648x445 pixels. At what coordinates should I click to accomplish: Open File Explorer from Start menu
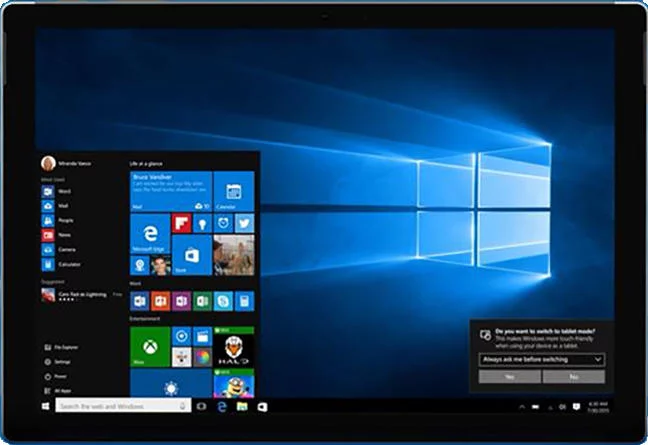[61, 347]
